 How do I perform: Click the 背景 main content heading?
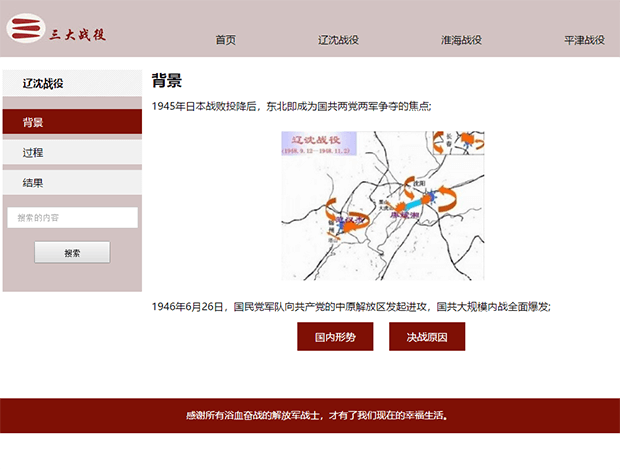click(x=167, y=81)
